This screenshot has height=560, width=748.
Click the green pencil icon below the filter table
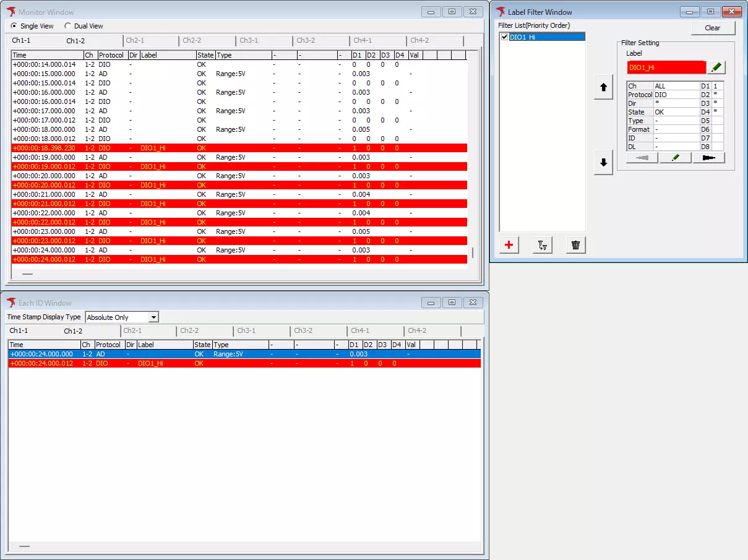[675, 158]
